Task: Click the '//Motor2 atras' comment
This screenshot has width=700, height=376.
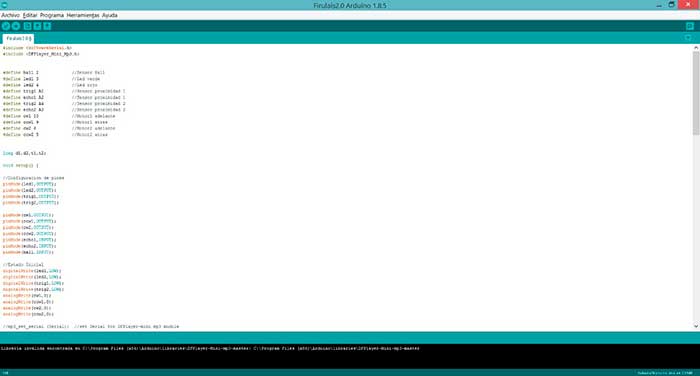Action: (x=90, y=134)
